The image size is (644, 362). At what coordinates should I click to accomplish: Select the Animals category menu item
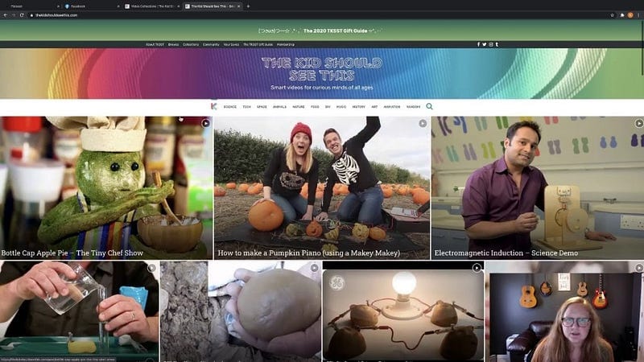click(279, 106)
